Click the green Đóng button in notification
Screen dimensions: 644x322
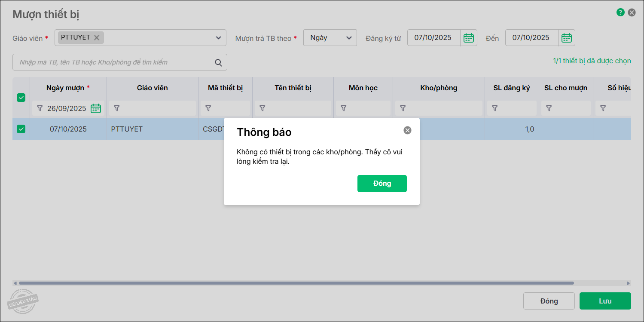382,184
